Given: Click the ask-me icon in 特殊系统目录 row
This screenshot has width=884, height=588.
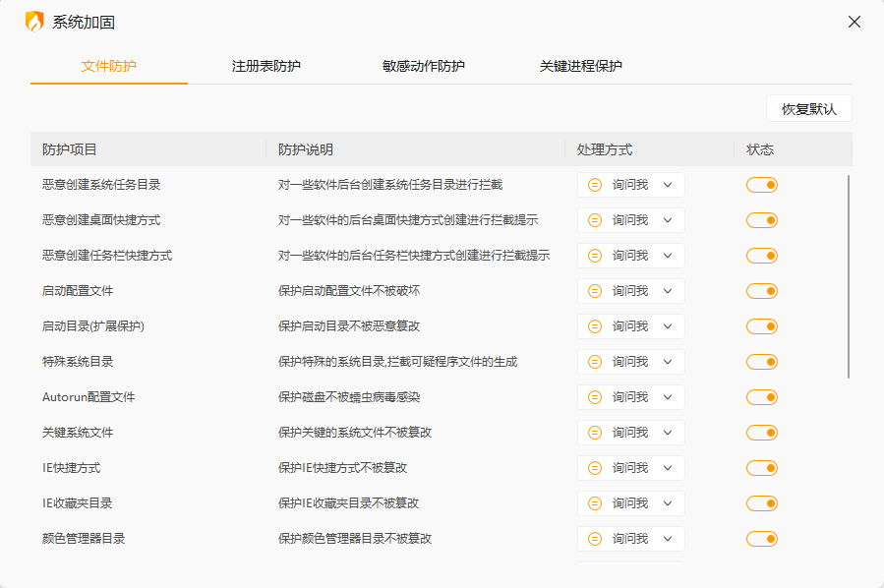Looking at the screenshot, I should point(595,362).
